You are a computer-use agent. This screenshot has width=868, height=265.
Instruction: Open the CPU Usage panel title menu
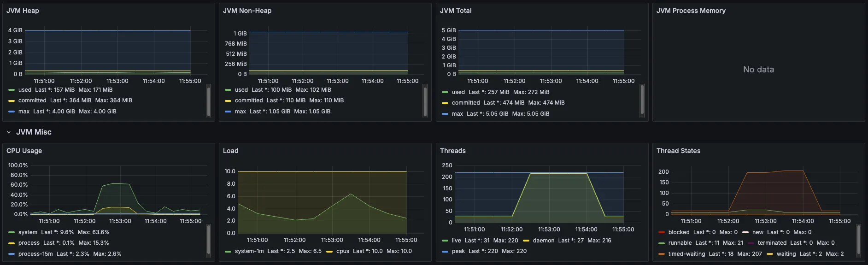[24, 151]
